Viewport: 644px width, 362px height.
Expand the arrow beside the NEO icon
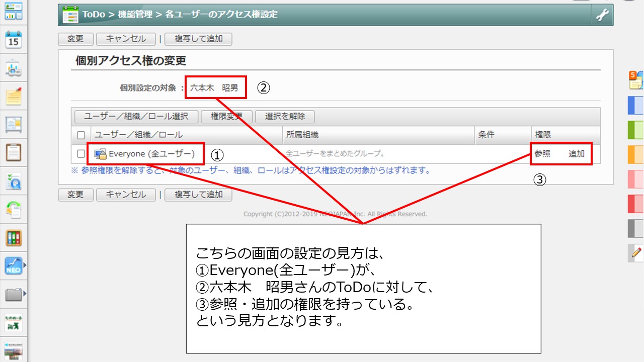25,265
